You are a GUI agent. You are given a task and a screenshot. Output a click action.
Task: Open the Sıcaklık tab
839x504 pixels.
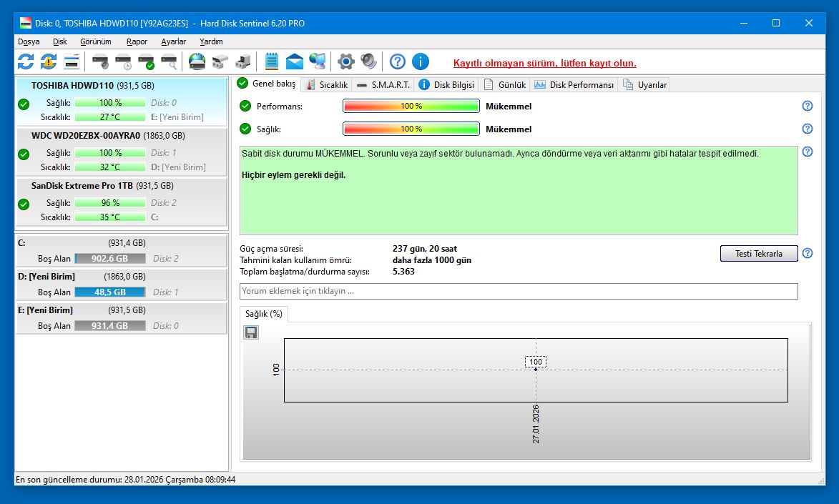click(326, 84)
